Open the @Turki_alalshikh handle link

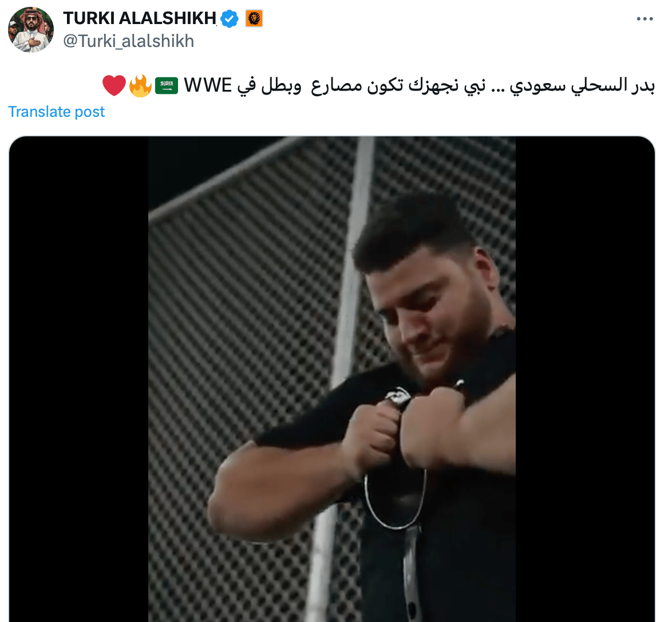pos(129,41)
